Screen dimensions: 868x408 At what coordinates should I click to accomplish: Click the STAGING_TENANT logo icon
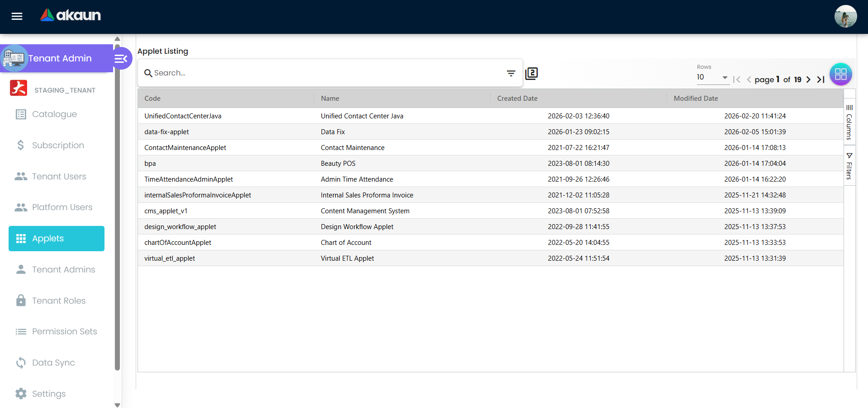(x=19, y=88)
